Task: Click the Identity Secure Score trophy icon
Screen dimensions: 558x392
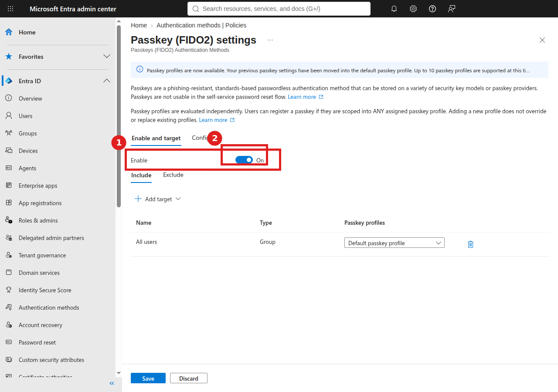Action: (x=9, y=290)
